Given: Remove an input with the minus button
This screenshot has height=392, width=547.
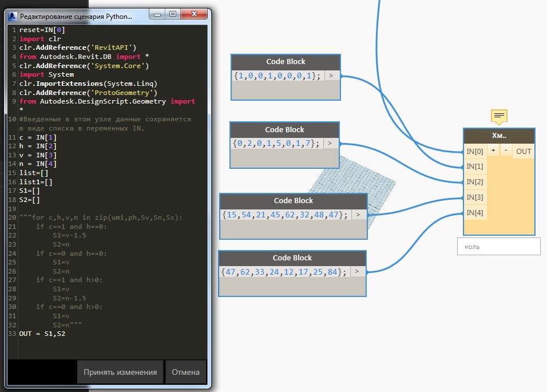Looking at the screenshot, I should click(506, 151).
